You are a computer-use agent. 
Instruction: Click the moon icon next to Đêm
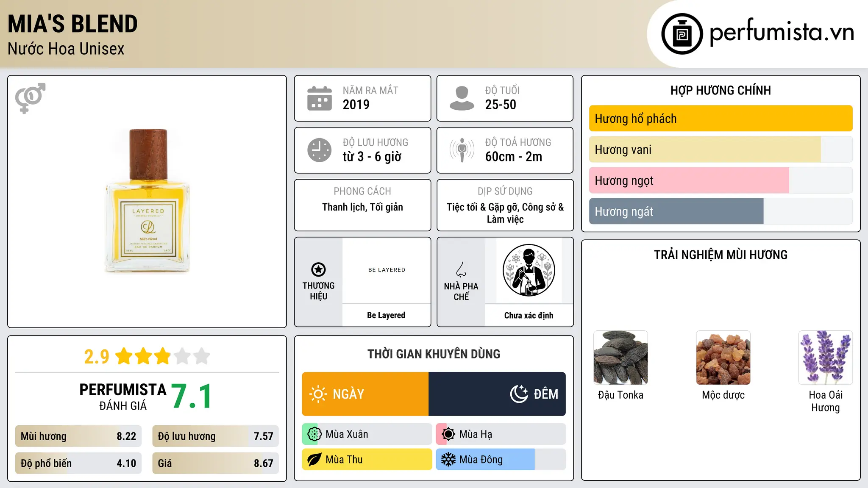tap(519, 394)
